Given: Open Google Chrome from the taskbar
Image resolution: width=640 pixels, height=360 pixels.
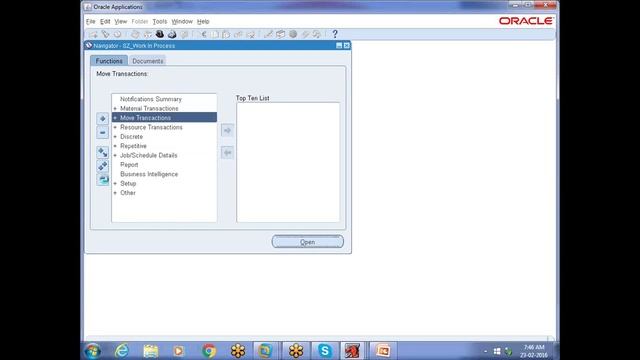Looking at the screenshot, I should tap(209, 351).
